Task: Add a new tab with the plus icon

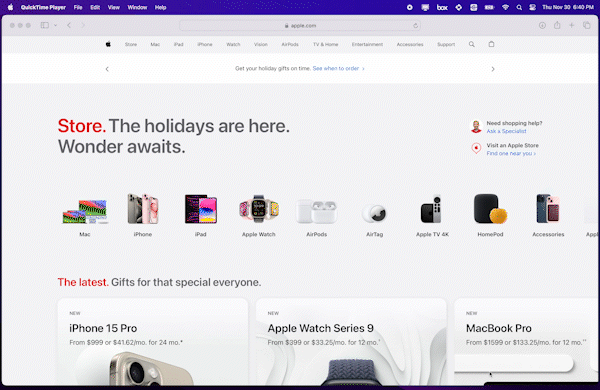Action: [572, 25]
